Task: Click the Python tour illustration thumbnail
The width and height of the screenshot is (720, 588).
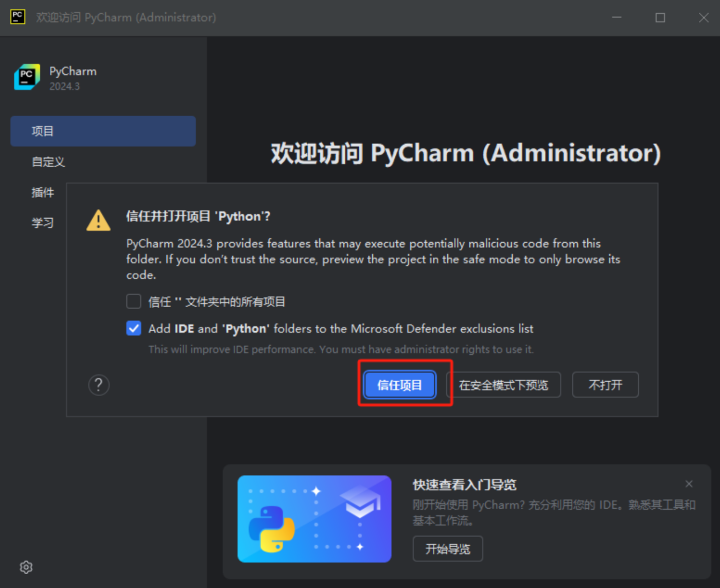Action: click(x=314, y=519)
